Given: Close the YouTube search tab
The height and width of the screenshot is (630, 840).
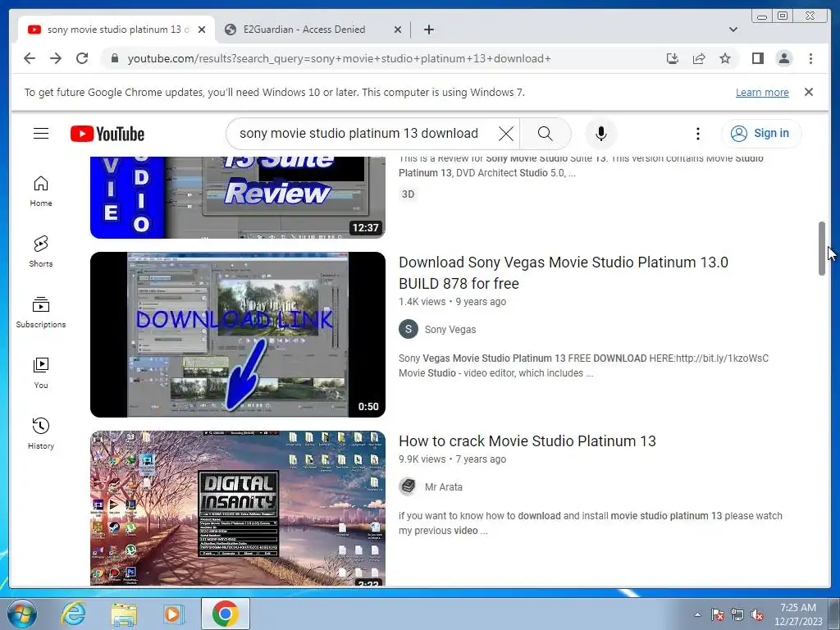Looking at the screenshot, I should [x=202, y=30].
